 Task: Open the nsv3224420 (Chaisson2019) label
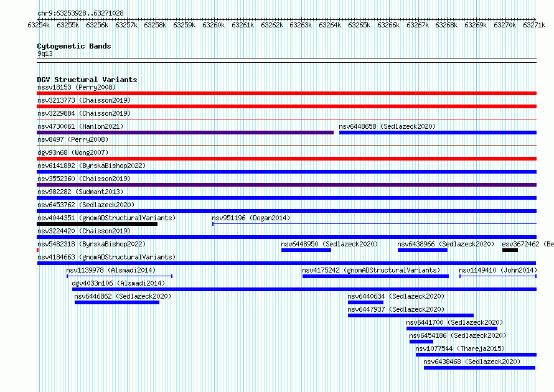coord(84,231)
